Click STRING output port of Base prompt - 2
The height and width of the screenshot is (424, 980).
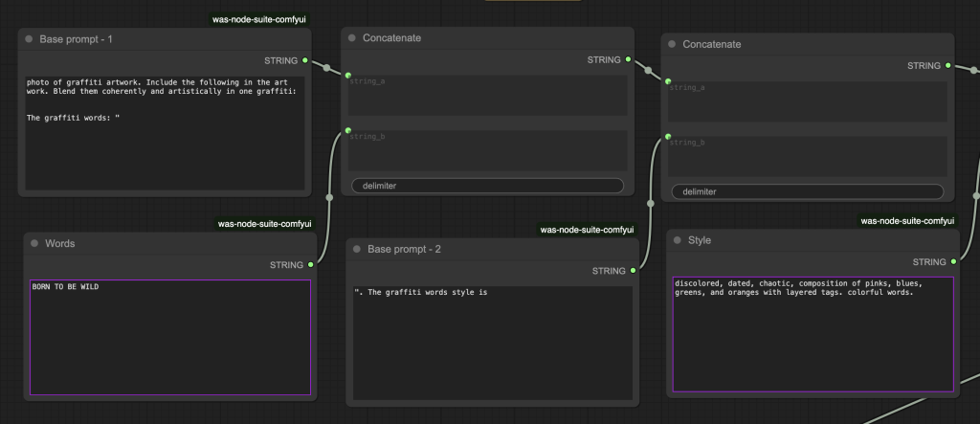click(633, 271)
